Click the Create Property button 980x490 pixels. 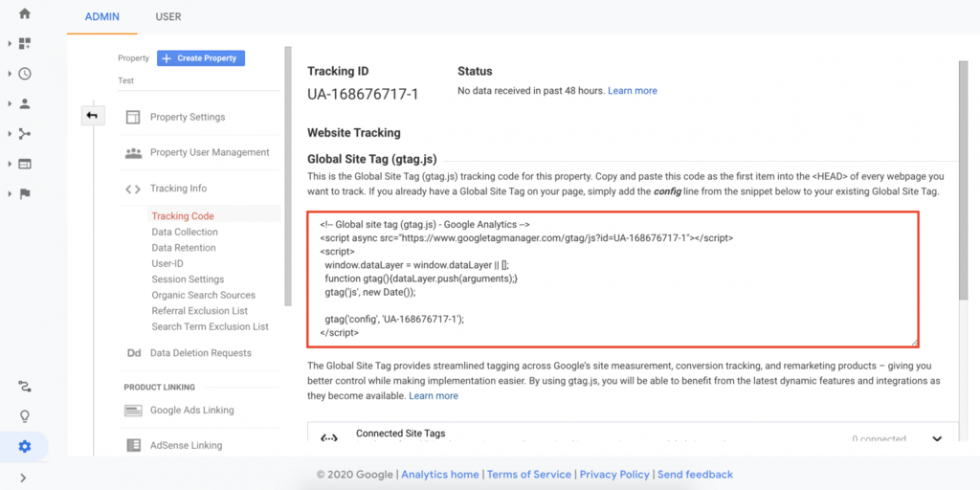click(201, 58)
